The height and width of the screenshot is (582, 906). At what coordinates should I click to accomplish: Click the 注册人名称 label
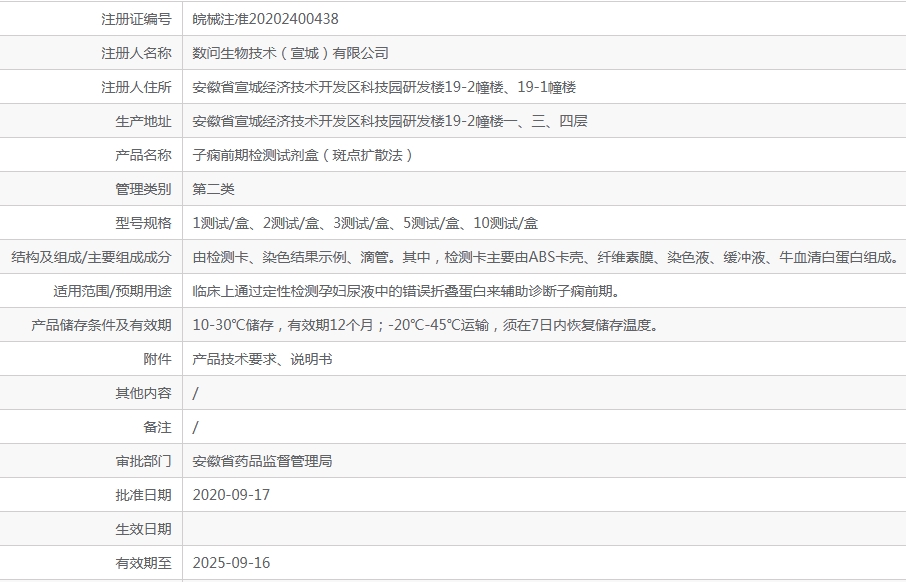point(136,53)
